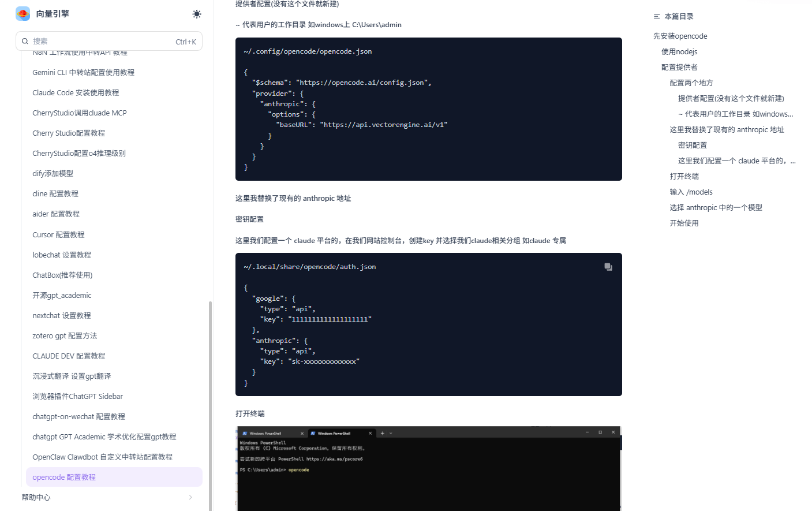Screen dimensions: 812x511
Task: Select the active opencode 配置教程 item
Action: (x=114, y=477)
